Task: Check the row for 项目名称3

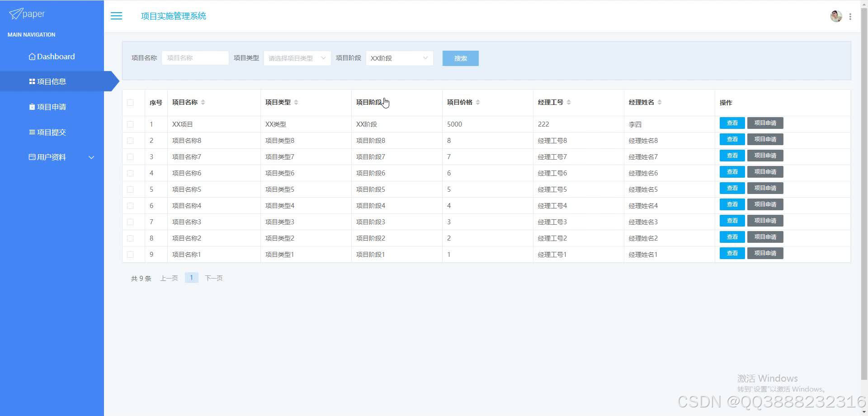Action: click(x=130, y=222)
